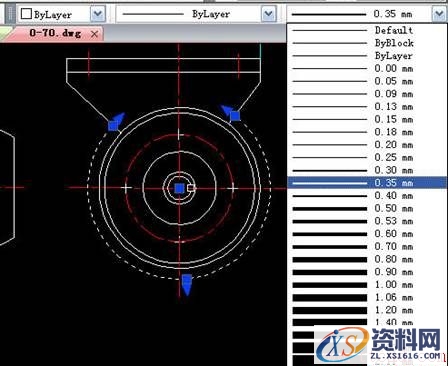The height and width of the screenshot is (366, 448).
Task: Select 0.30 mm lineweight
Action: point(367,170)
